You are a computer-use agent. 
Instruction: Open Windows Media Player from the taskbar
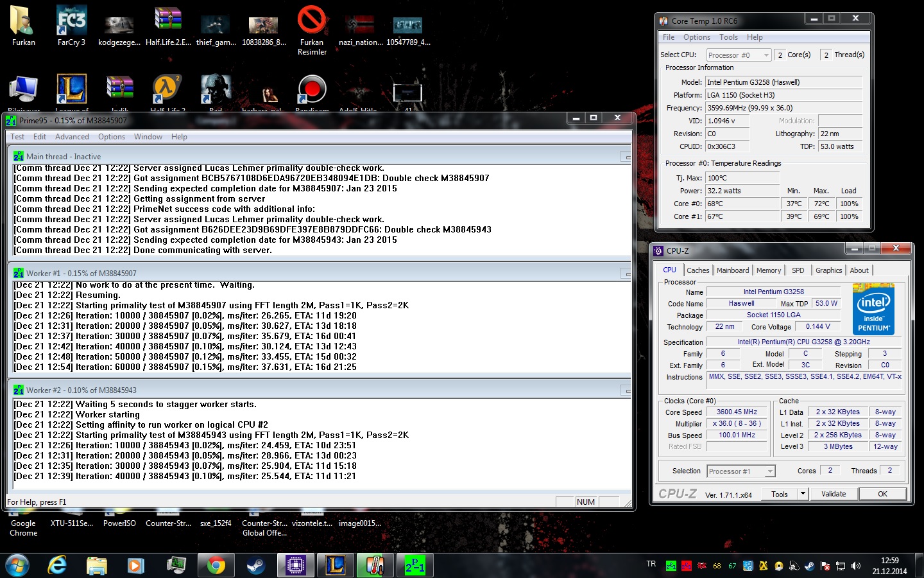tap(135, 565)
